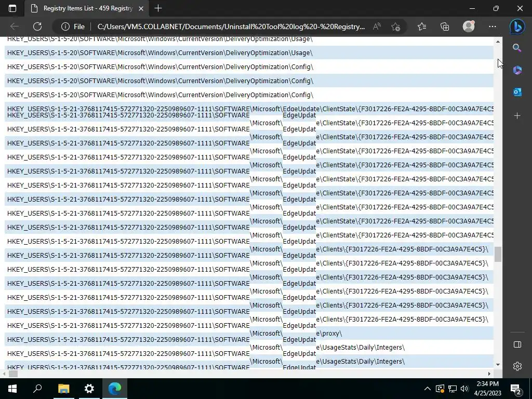Click the vertical scrollbar thumb
Screen dimensions: 532x399
(498, 255)
